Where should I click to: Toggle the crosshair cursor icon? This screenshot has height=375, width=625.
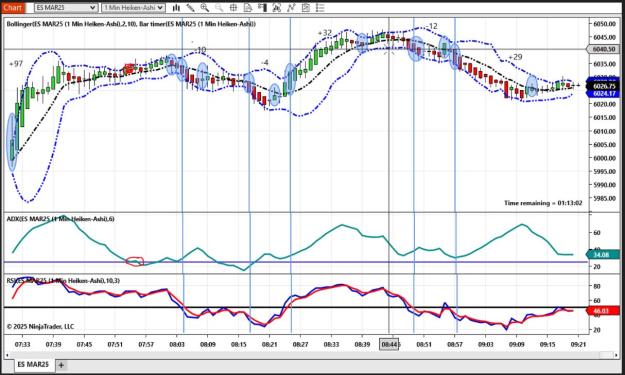[233, 8]
